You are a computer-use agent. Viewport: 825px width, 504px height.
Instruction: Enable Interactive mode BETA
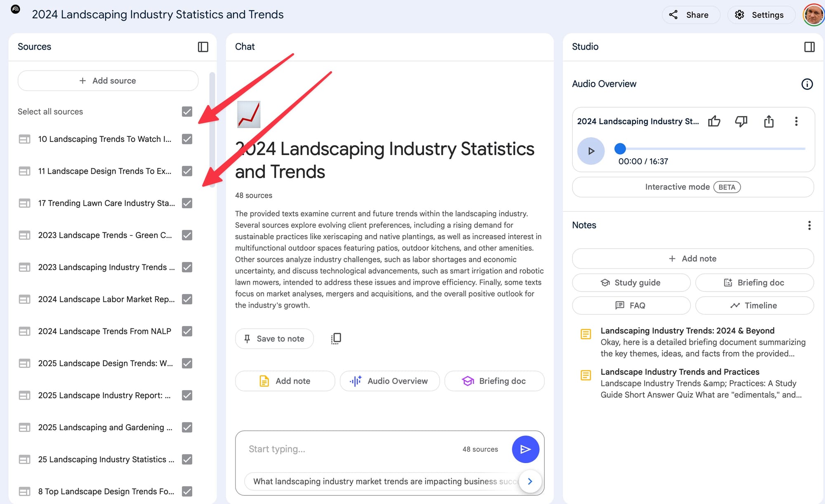(x=693, y=187)
